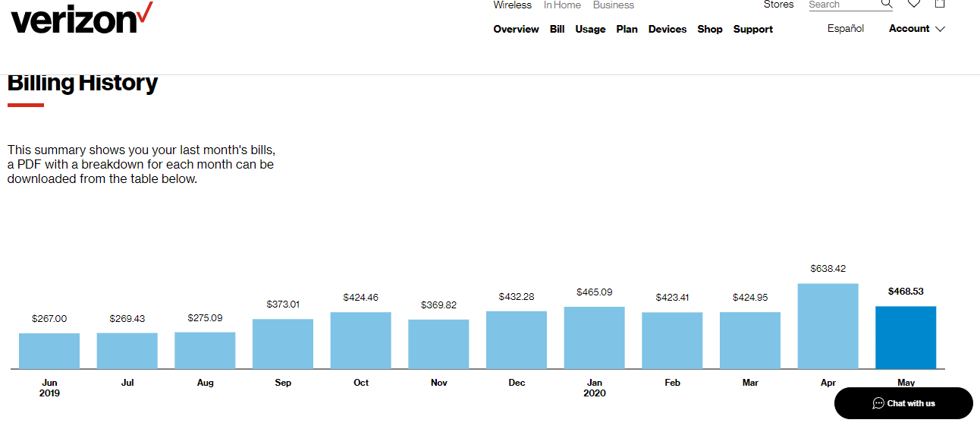Open the Plan menu item

pos(627,29)
